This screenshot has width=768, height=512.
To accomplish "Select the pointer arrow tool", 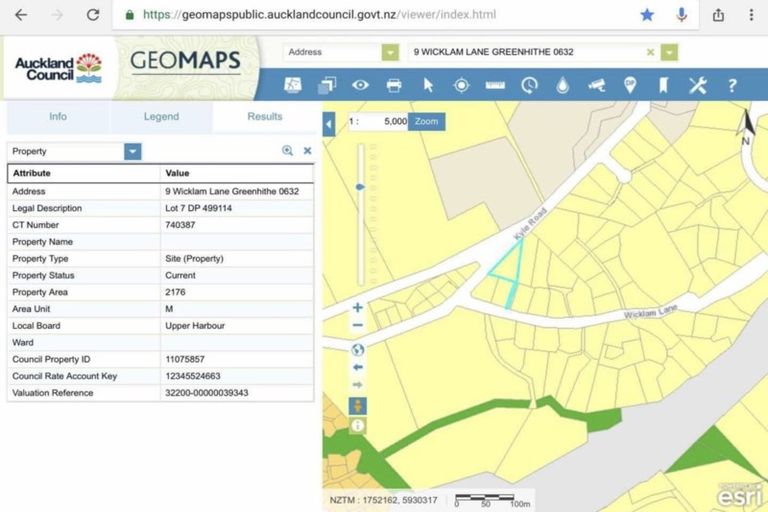I will [x=428, y=85].
